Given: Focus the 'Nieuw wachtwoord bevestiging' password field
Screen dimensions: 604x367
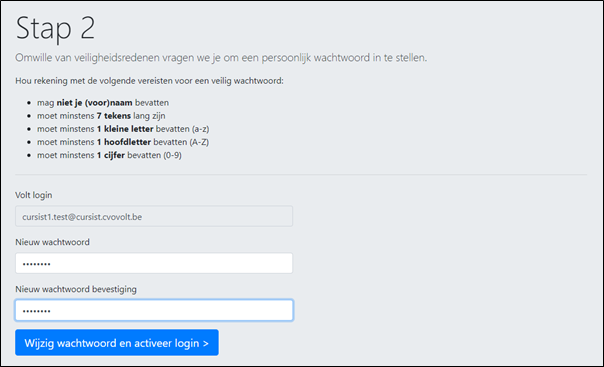Looking at the screenshot, I should click(x=154, y=310).
